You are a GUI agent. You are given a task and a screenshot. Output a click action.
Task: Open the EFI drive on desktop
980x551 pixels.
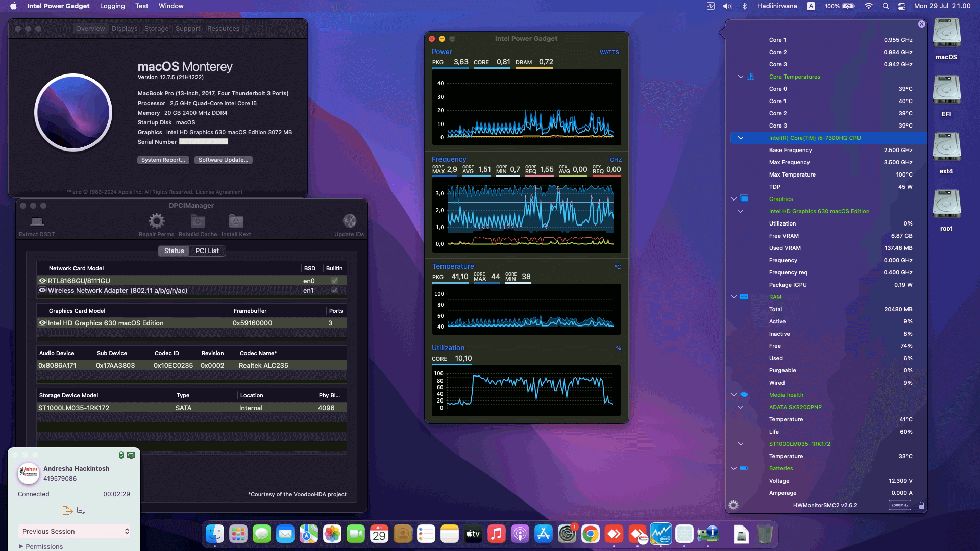[946, 91]
